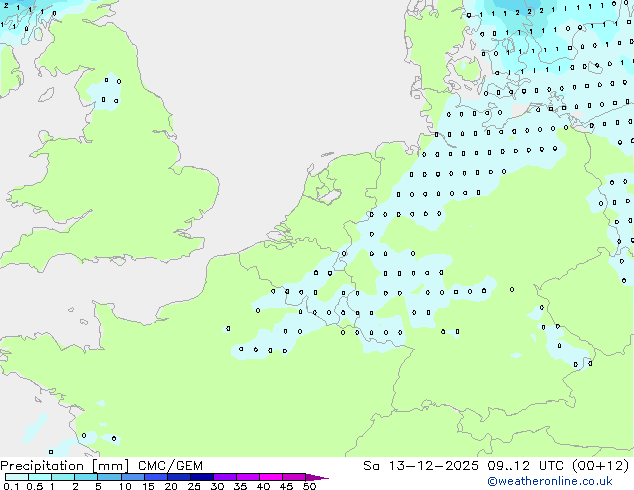Click the '20' legend scale value
Screen dimensions: 634x490
pyautogui.click(x=171, y=486)
